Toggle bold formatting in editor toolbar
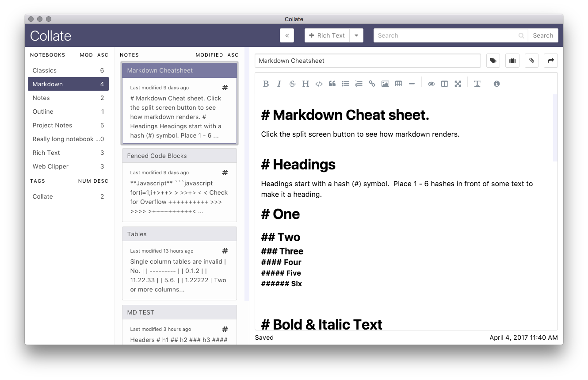 pos(266,84)
